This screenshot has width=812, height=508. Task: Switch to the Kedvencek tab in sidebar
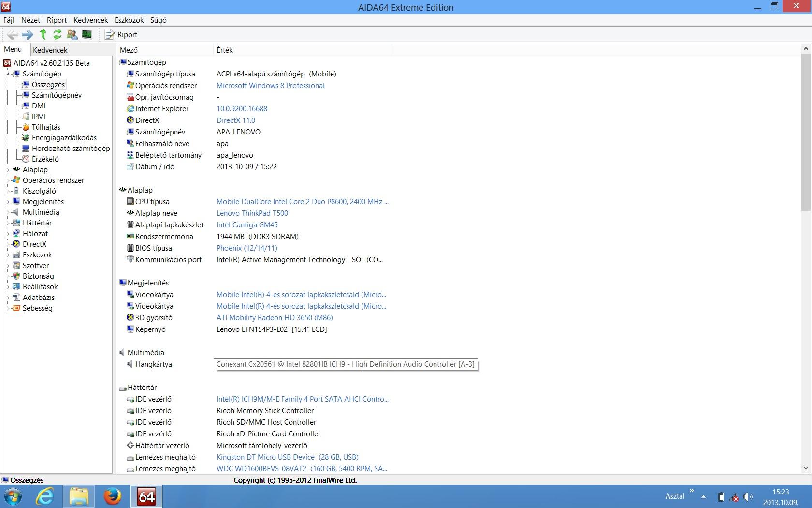click(x=50, y=50)
